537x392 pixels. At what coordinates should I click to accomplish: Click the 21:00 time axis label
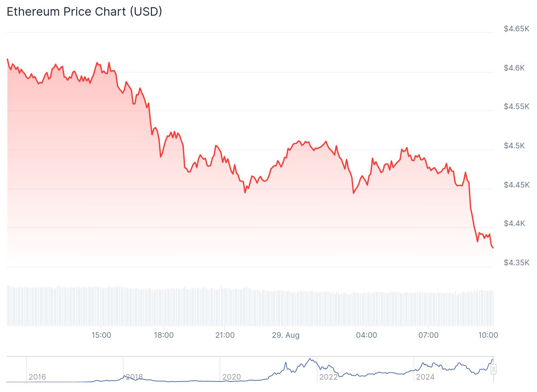[x=225, y=335]
